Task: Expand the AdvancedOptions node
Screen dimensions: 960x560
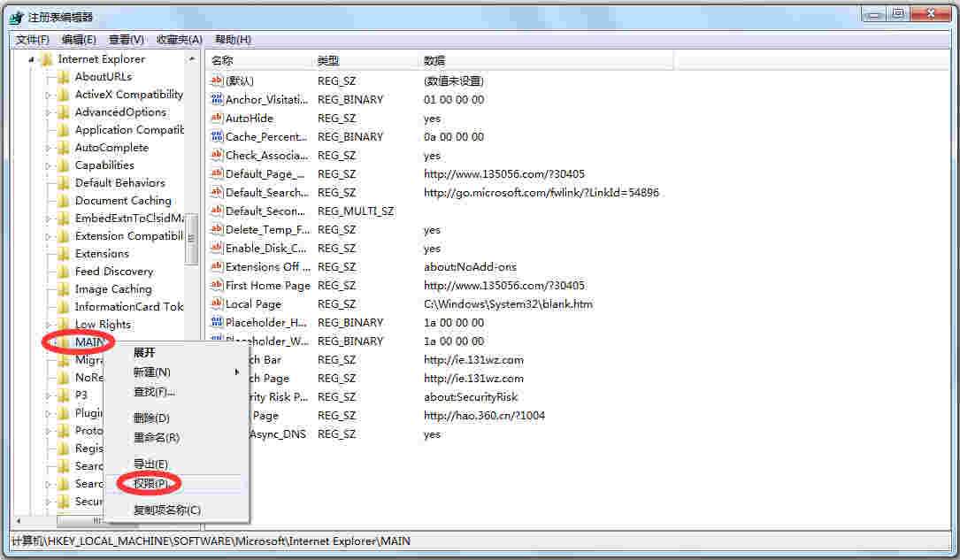Action: (x=48, y=112)
